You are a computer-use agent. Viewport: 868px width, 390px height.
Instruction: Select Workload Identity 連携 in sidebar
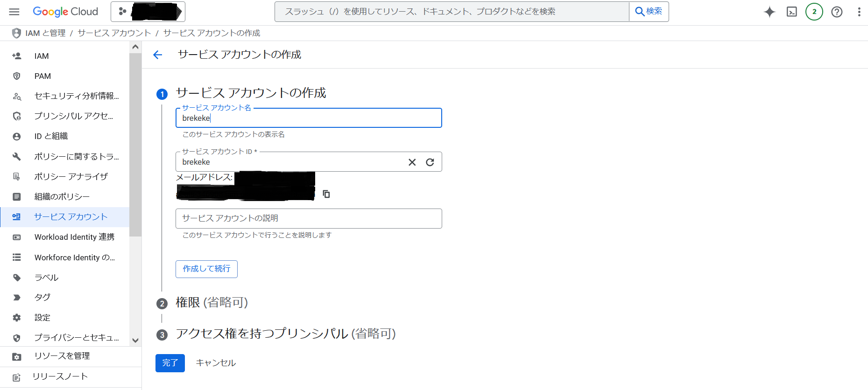click(74, 237)
